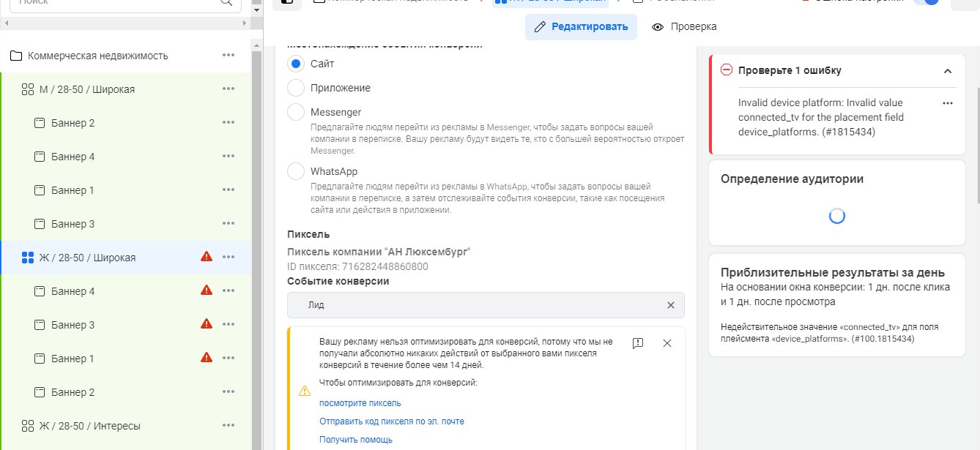Open the options menu for Ж / 28-50 / Интересы

click(x=229, y=426)
